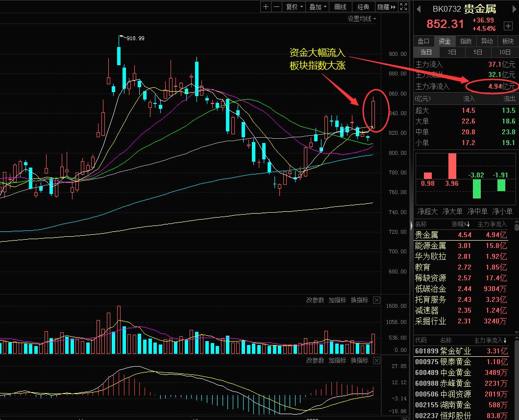Image resolution: width=519 pixels, height=420 pixels.
Task: Select 3日 period tab
Action: tap(452, 52)
